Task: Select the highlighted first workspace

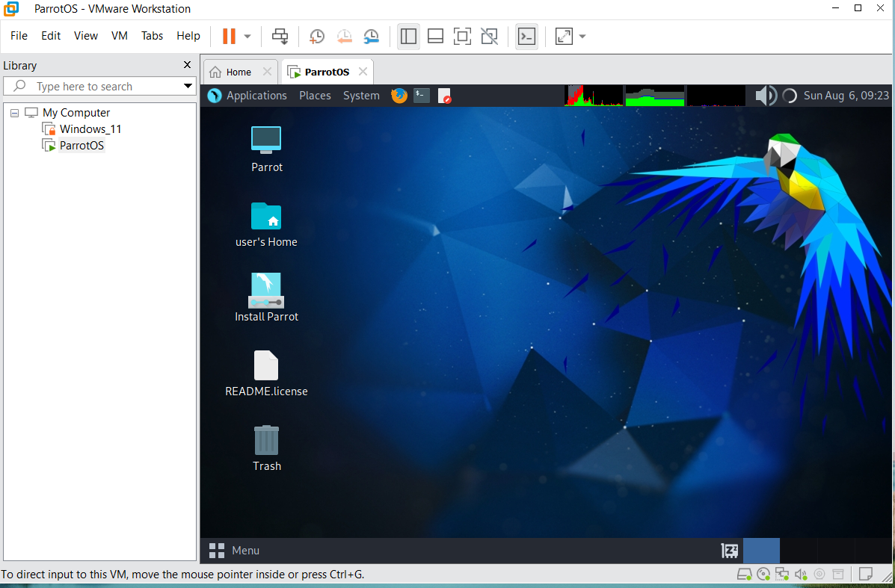Action: (761, 551)
